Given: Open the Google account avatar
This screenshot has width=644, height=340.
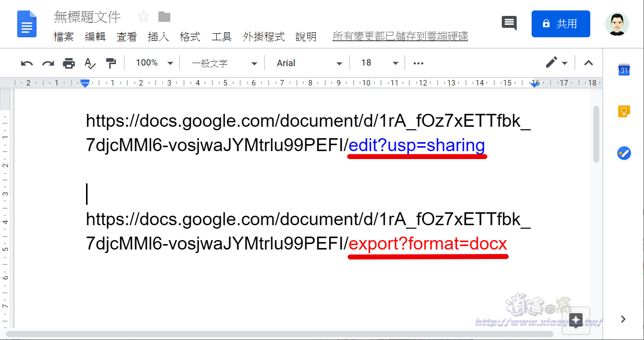Looking at the screenshot, I should click(x=617, y=24).
